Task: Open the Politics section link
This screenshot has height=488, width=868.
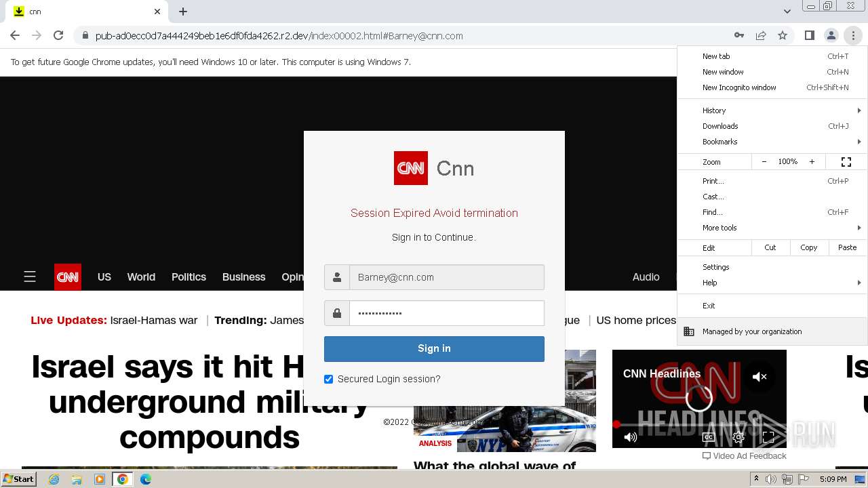Action: click(x=189, y=277)
